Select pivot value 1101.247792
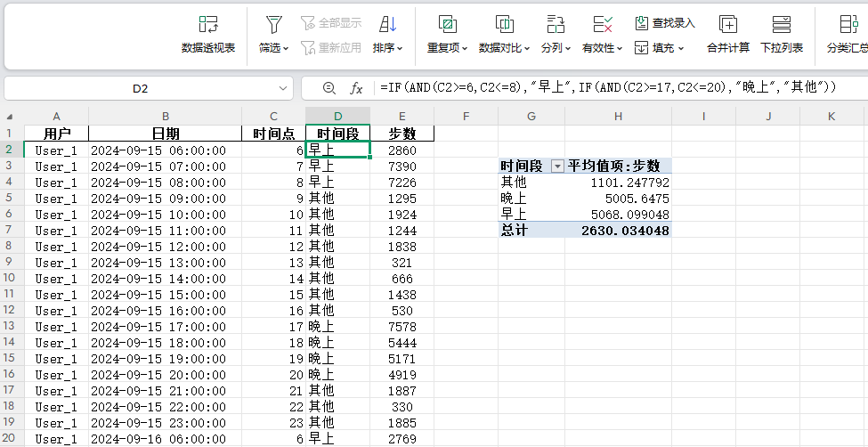868x447 pixels. [x=619, y=183]
